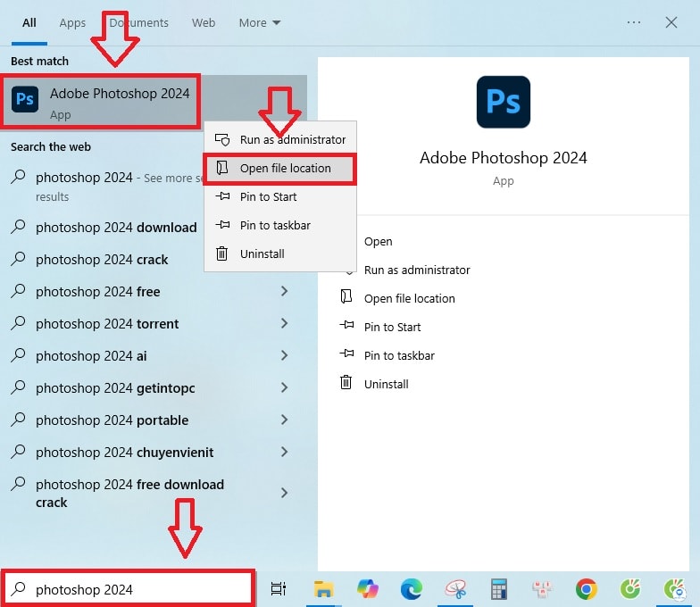
Task: Click the pin icon beside Pin to Start menu
Action: (x=222, y=196)
